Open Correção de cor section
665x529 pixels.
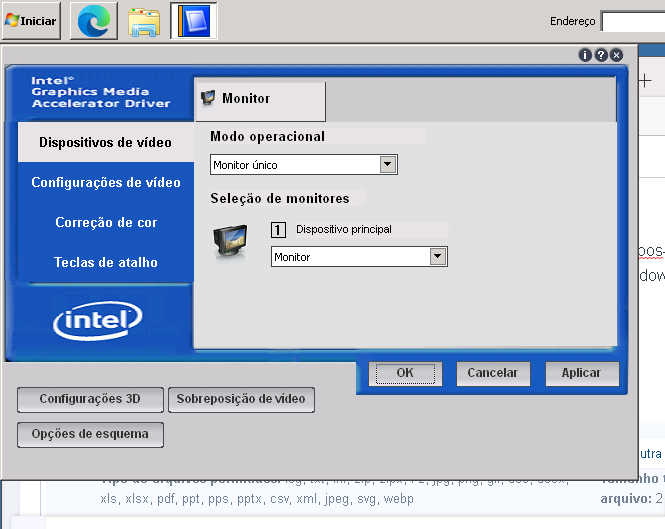point(106,222)
